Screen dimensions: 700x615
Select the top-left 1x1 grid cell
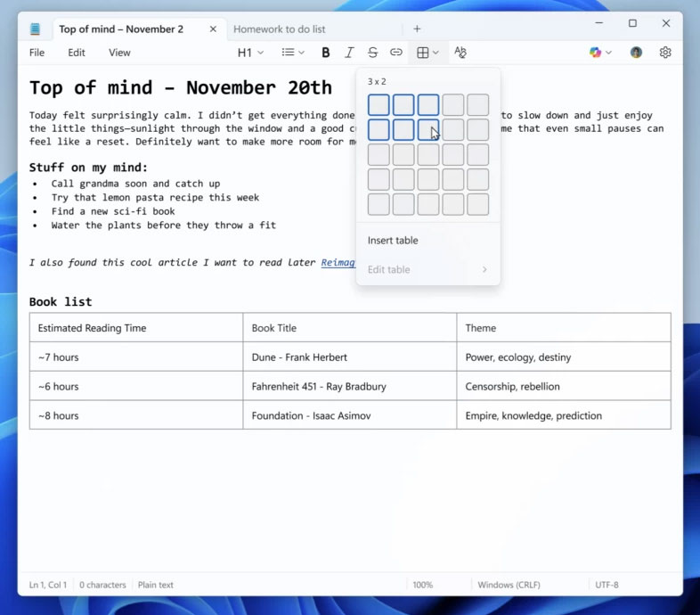378,105
